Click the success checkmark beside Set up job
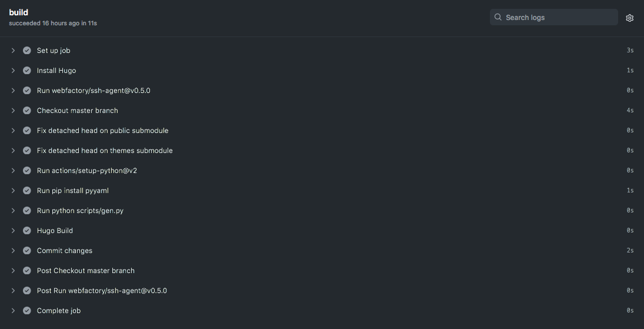The width and height of the screenshot is (644, 329). pyautogui.click(x=27, y=51)
